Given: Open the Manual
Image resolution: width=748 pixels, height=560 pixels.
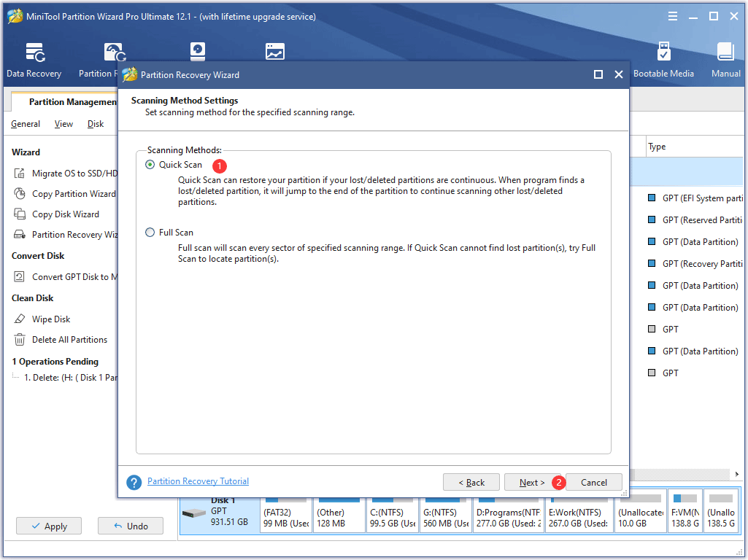Looking at the screenshot, I should tap(725, 60).
